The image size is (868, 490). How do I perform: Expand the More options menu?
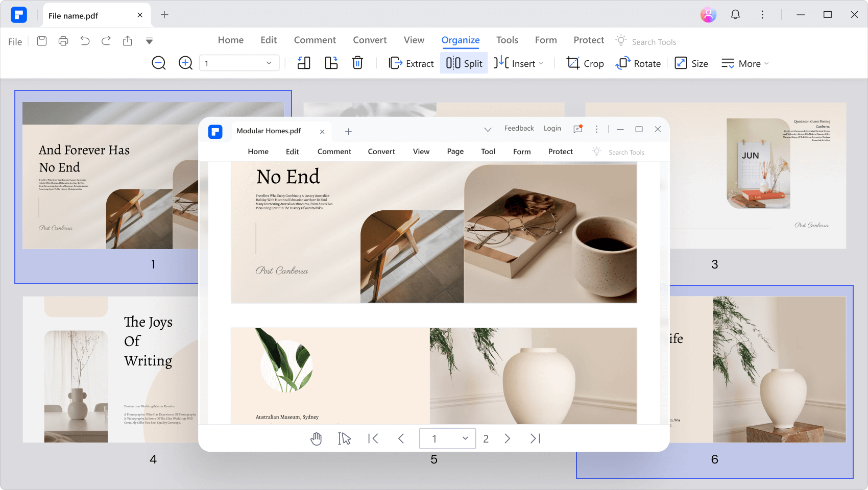pyautogui.click(x=745, y=63)
